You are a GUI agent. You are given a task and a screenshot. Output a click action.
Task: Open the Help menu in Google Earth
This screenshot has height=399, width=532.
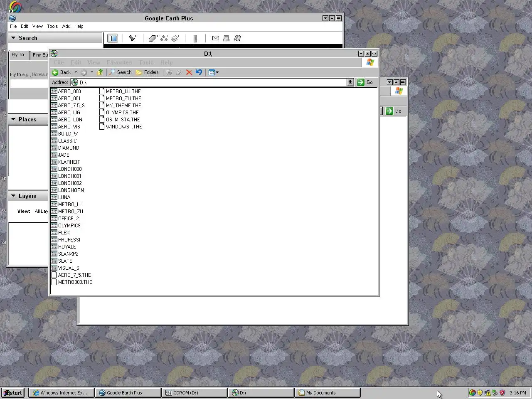click(x=79, y=26)
